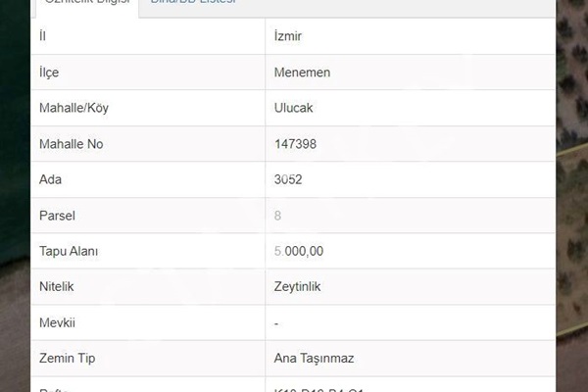Click the Zemin Tip row label
The image size is (588, 392).
67,359
